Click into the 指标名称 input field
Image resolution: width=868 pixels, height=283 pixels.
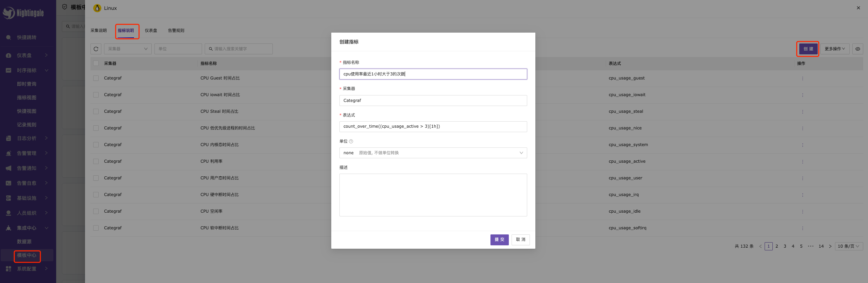433,74
